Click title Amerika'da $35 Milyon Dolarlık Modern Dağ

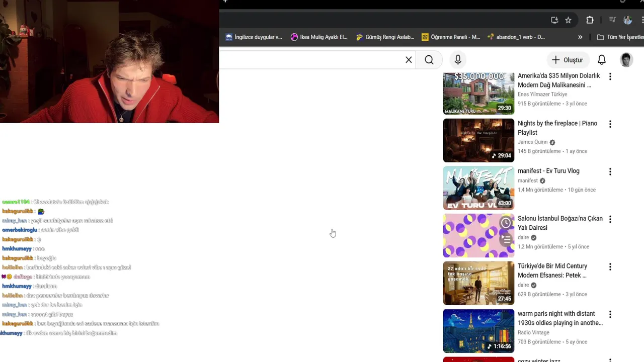[559, 80]
